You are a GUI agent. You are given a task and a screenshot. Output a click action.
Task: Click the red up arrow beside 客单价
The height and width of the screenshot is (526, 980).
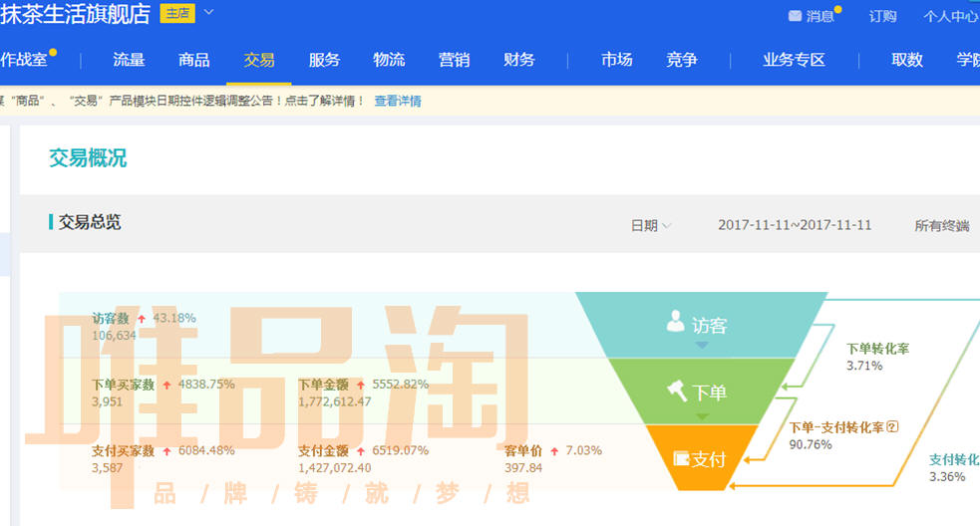pyautogui.click(x=554, y=451)
